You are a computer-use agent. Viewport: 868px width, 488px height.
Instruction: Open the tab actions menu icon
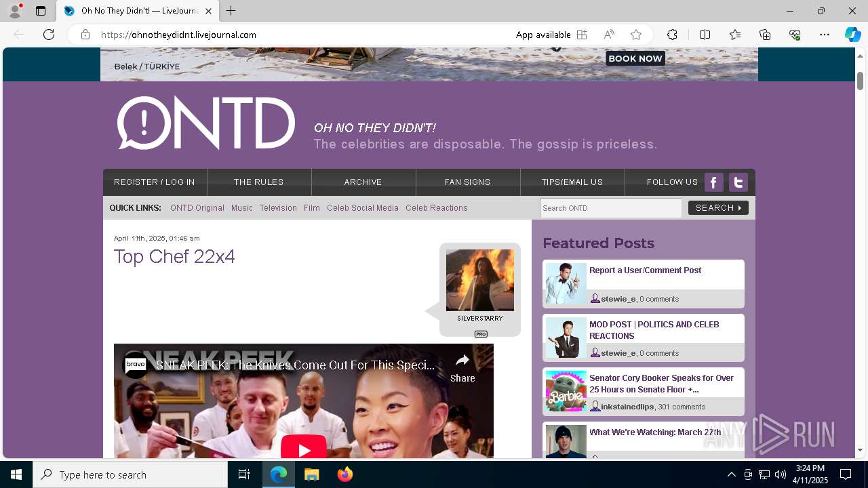(x=41, y=11)
